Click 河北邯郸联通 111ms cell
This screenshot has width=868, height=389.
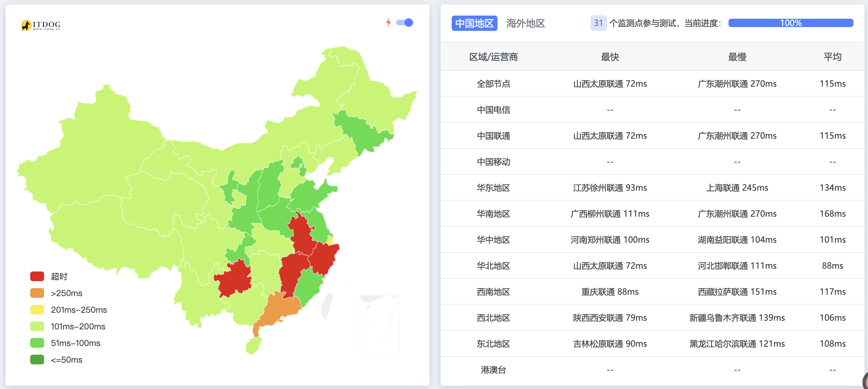pos(737,266)
